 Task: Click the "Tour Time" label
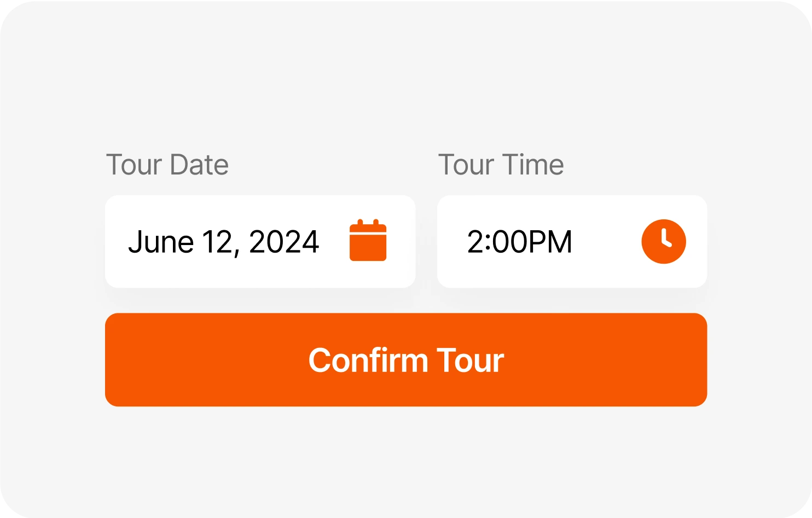pos(501,165)
